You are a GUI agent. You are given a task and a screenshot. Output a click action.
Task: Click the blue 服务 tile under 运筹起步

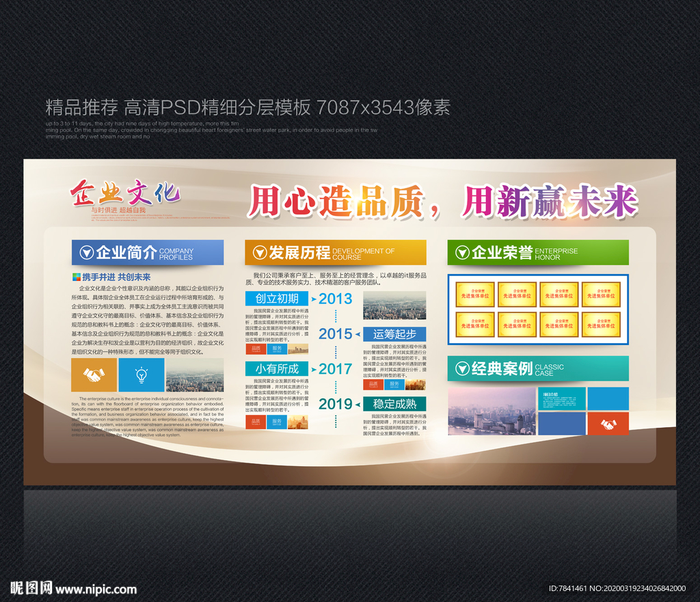(394, 384)
